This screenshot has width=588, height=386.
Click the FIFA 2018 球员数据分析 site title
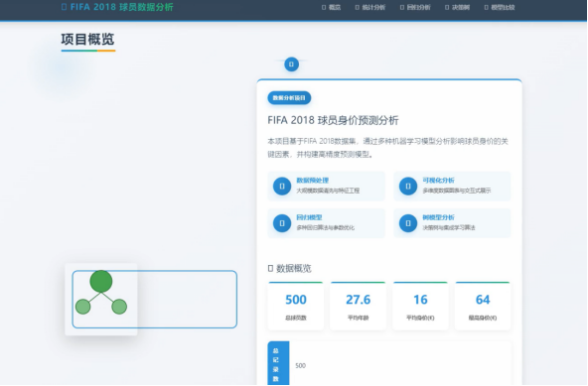(x=117, y=7)
